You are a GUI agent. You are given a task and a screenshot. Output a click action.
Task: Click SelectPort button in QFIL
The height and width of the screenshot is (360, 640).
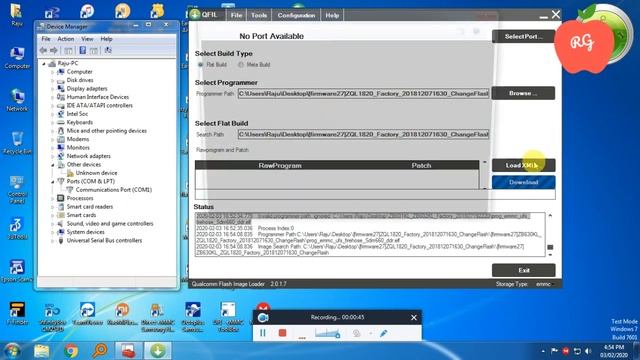pos(523,36)
